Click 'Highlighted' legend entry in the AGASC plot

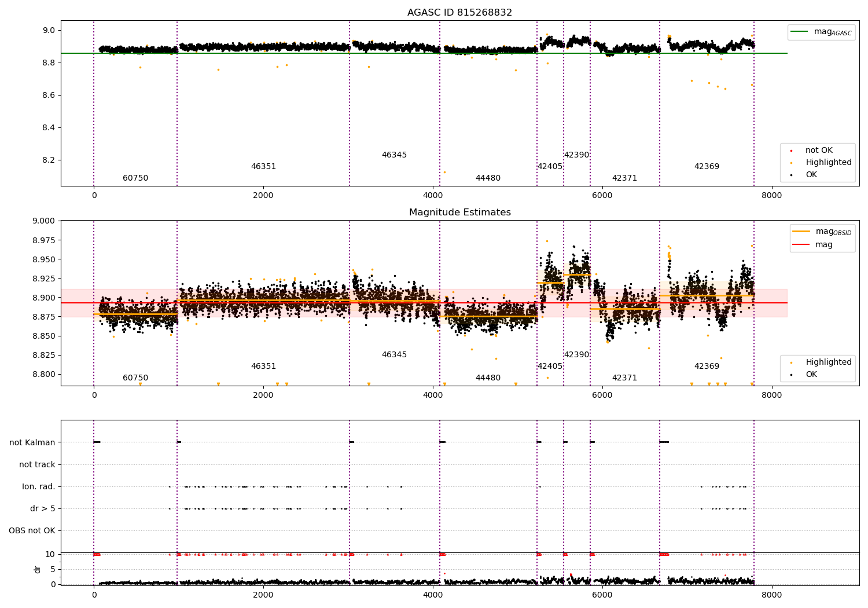pyautogui.click(x=829, y=163)
